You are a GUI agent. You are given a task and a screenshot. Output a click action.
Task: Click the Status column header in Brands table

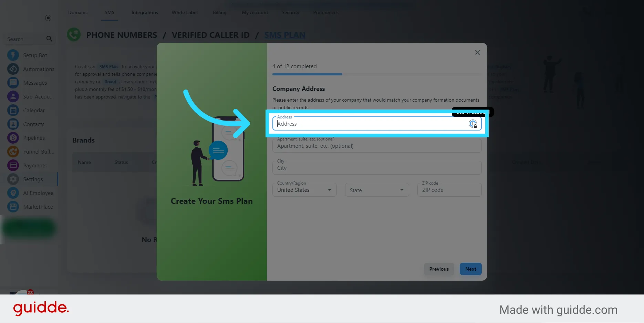(x=121, y=162)
